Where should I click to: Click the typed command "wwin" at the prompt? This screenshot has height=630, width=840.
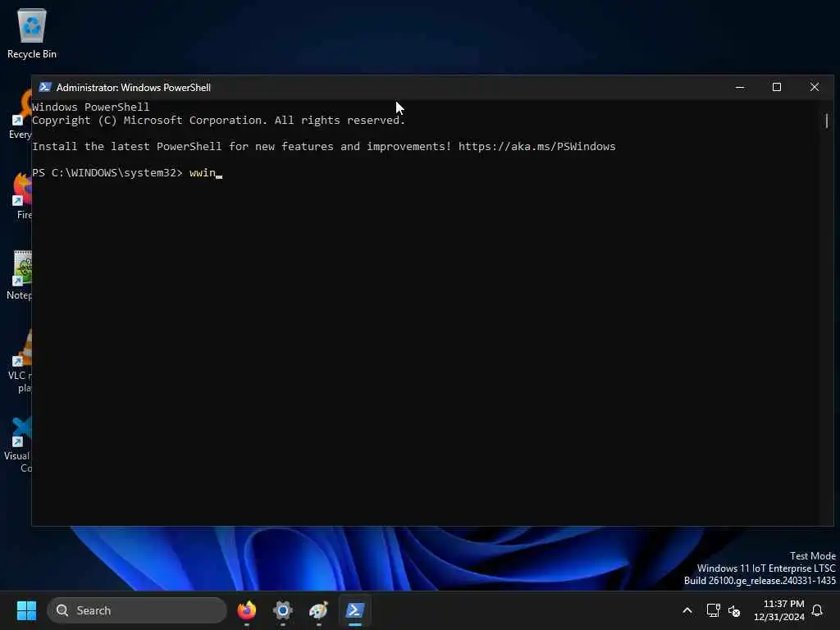203,172
